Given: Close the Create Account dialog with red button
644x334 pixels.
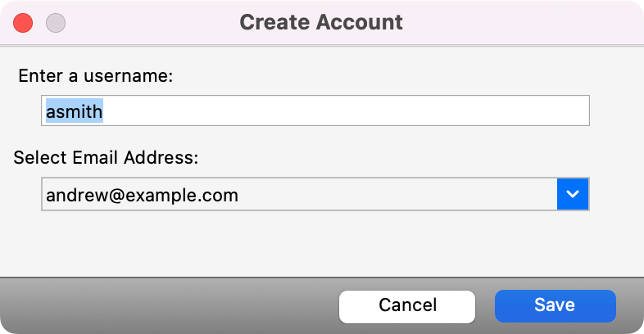Looking at the screenshot, I should coord(23,22).
